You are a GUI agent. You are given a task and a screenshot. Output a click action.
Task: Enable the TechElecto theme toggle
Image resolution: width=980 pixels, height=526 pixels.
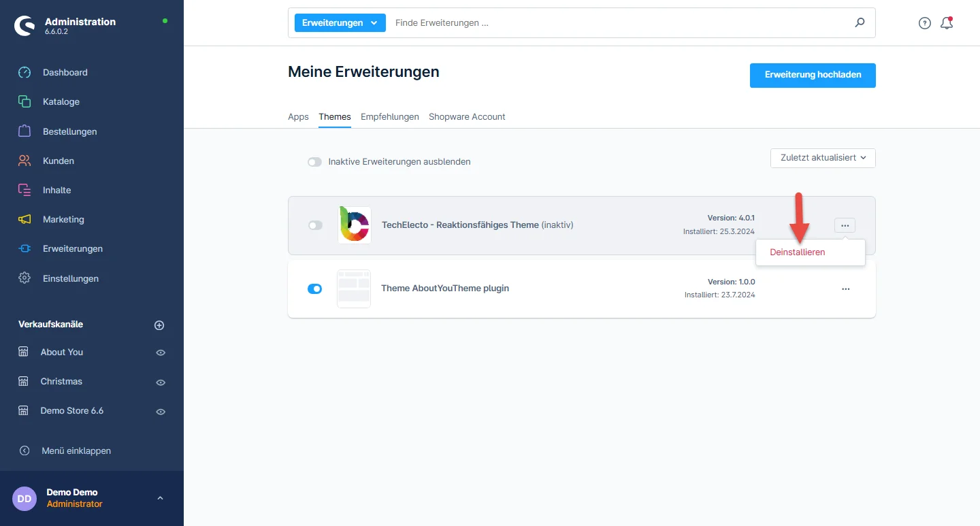tap(315, 225)
